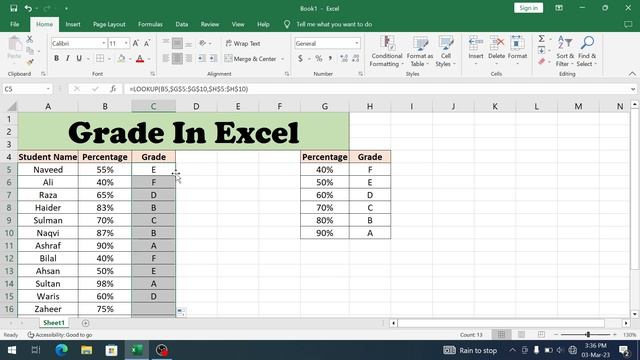Expand the formula bar

pyautogui.click(x=633, y=89)
